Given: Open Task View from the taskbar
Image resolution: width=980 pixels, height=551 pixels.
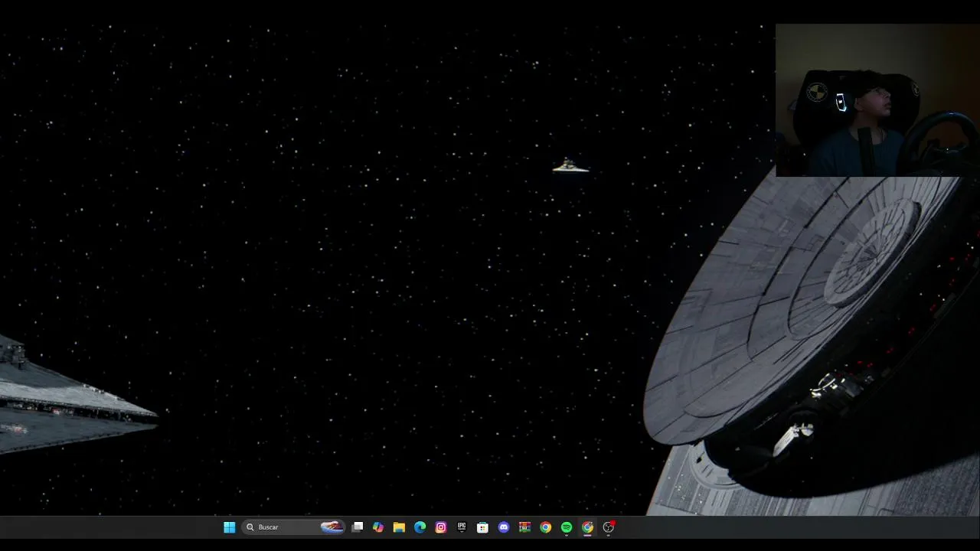Looking at the screenshot, I should (x=358, y=527).
